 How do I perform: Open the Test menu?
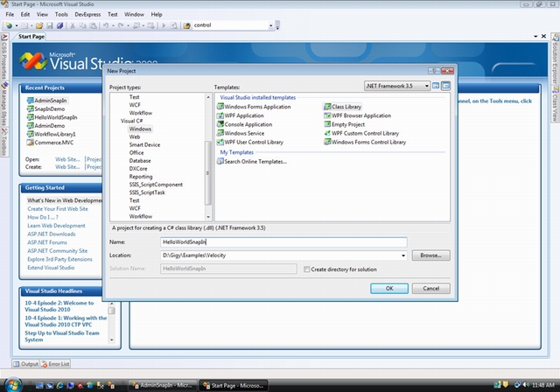[113, 14]
